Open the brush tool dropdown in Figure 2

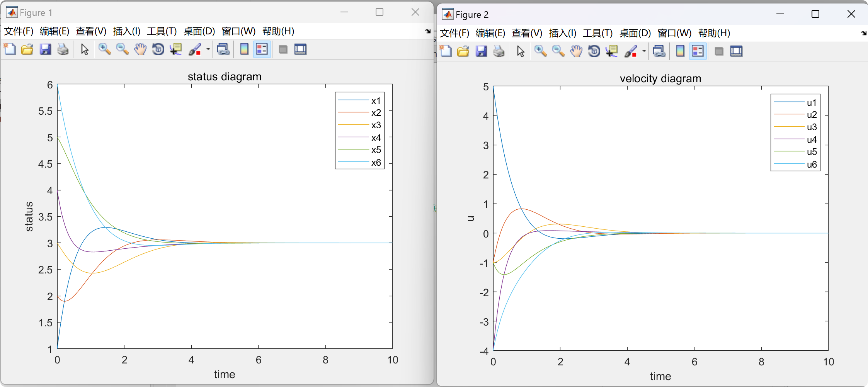[643, 51]
